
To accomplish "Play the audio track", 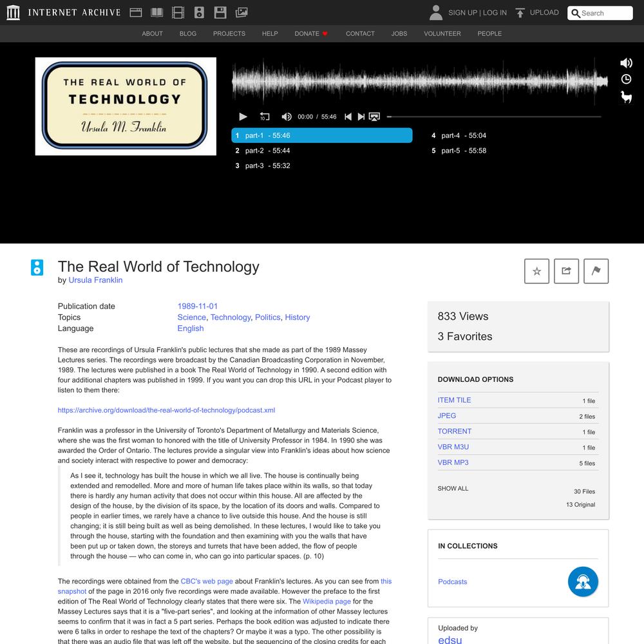I will tap(243, 117).
